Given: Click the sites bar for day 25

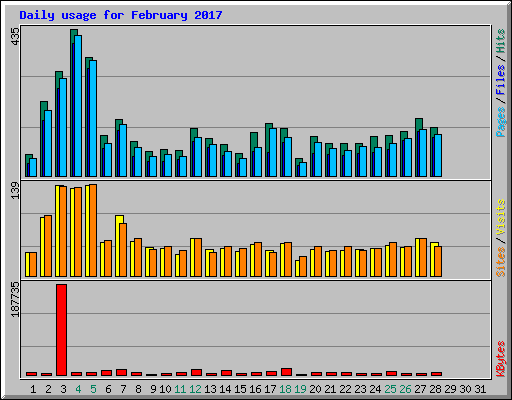Looking at the screenshot, I should [x=393, y=259].
